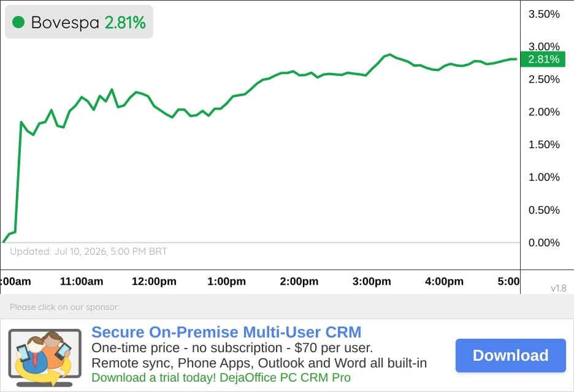Screen dimensions: 574x392
Task: Click the 3:00pm time axis label
Action: tap(372, 281)
